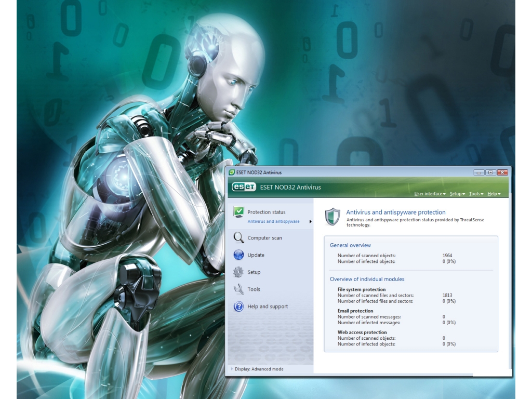Expand Display: Advanced mode arrow

tap(232, 369)
